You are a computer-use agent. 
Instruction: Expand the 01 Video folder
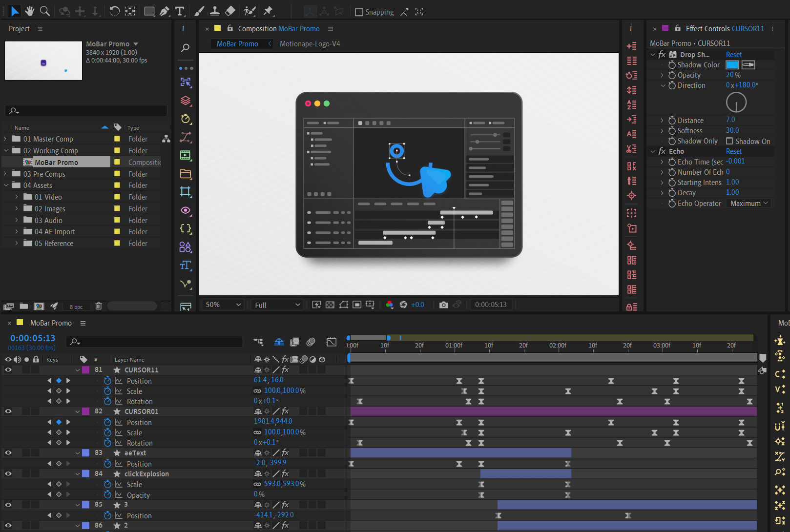[17, 197]
